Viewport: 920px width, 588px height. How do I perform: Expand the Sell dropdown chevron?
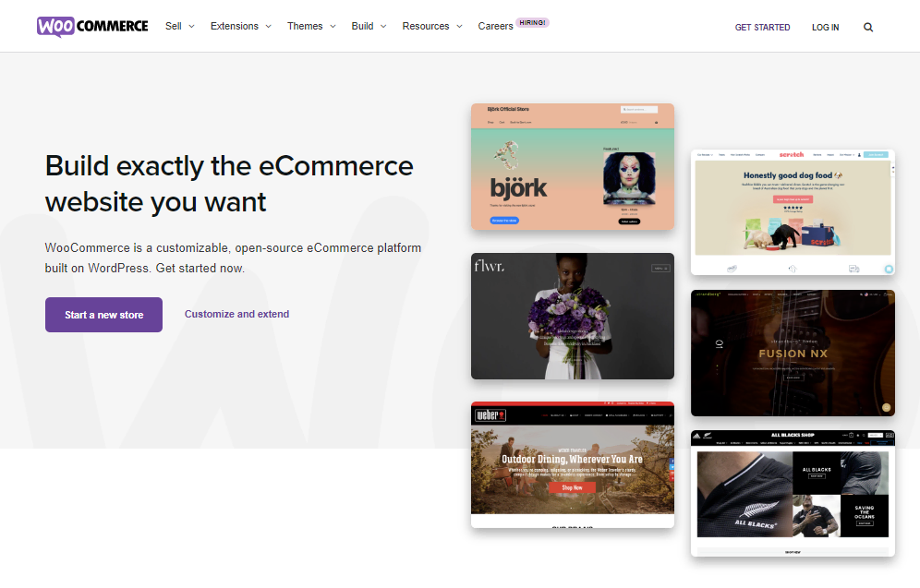[191, 27]
